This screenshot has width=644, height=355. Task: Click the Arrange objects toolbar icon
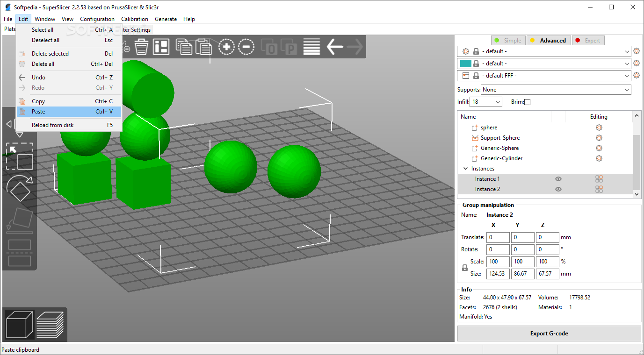point(162,47)
